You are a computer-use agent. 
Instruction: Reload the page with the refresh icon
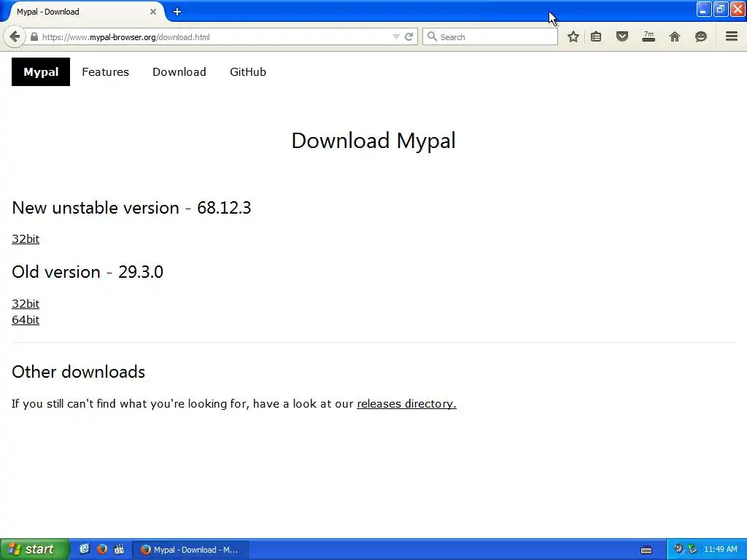coord(409,36)
